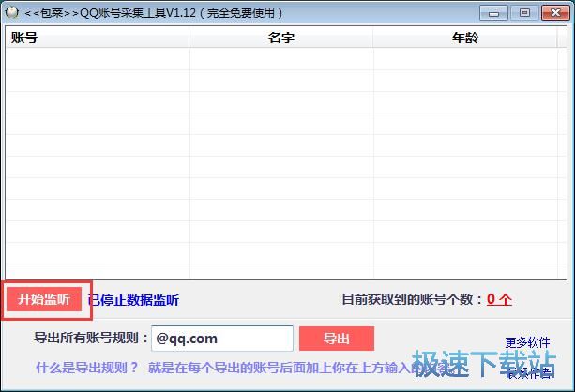Click the red 导出 export button

tap(337, 339)
